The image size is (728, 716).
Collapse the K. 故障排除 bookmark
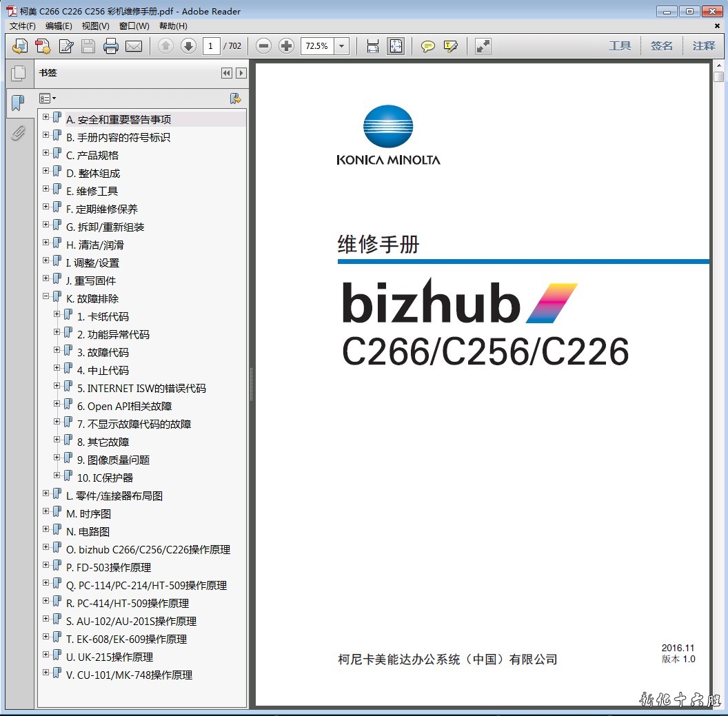click(x=46, y=296)
